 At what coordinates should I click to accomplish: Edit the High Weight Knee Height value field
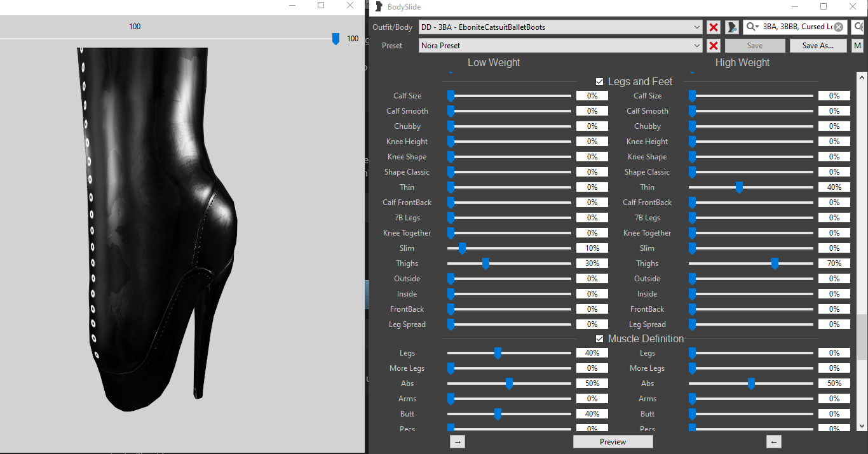[x=834, y=142]
